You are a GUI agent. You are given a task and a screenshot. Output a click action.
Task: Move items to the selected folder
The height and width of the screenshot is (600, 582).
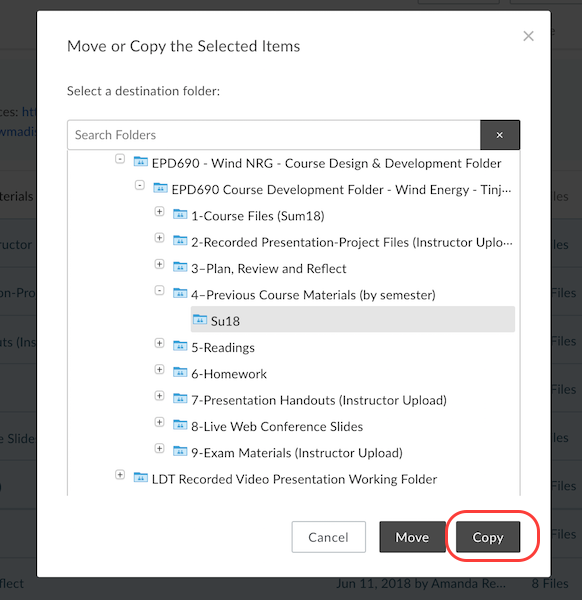[412, 537]
